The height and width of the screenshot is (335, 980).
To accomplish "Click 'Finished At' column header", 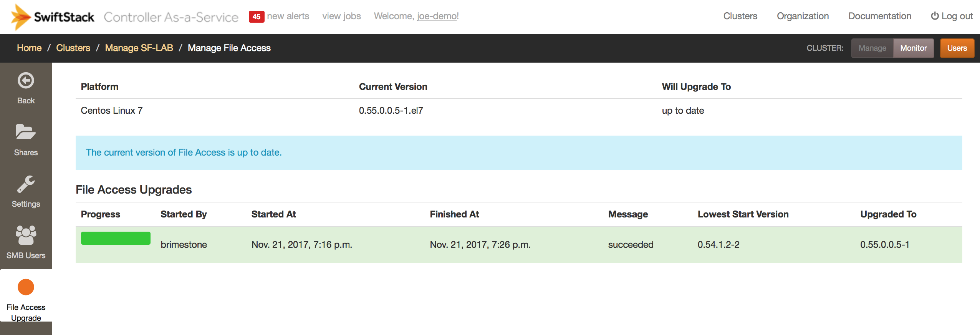I will [x=454, y=214].
